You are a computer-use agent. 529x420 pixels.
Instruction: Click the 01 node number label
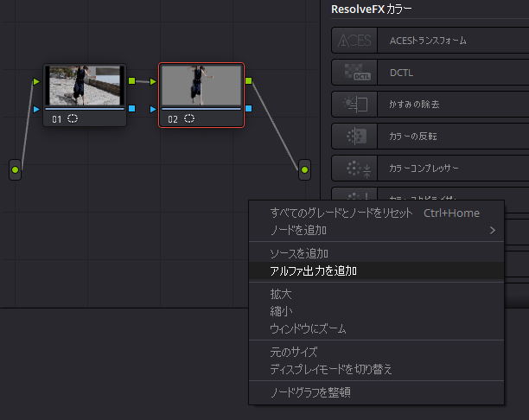click(x=57, y=119)
